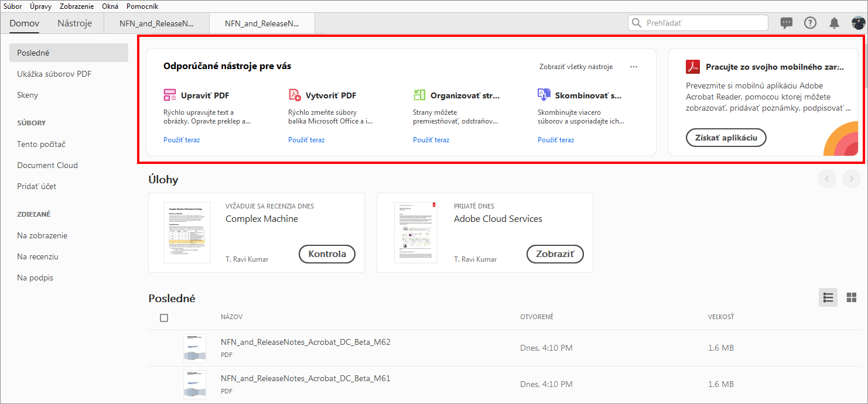The width and height of the screenshot is (868, 404).
Task: Sort by the VEĽKOSŤ column header
Action: point(721,317)
